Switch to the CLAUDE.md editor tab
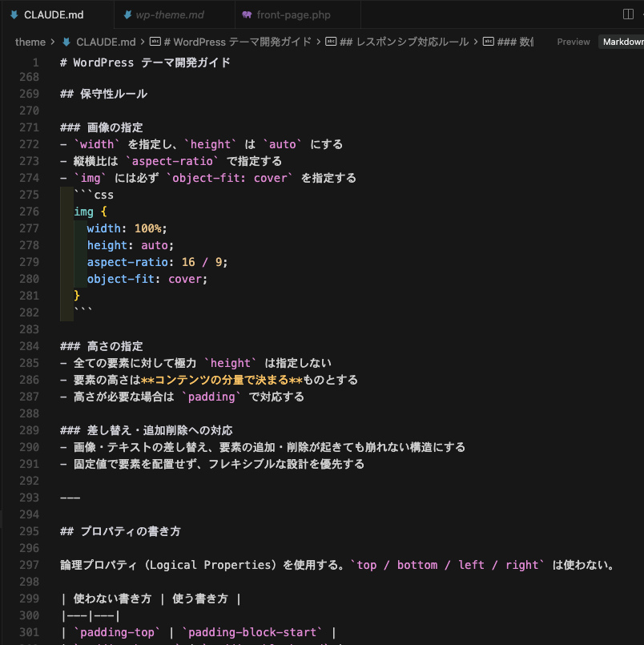This screenshot has width=644, height=645. tap(54, 14)
